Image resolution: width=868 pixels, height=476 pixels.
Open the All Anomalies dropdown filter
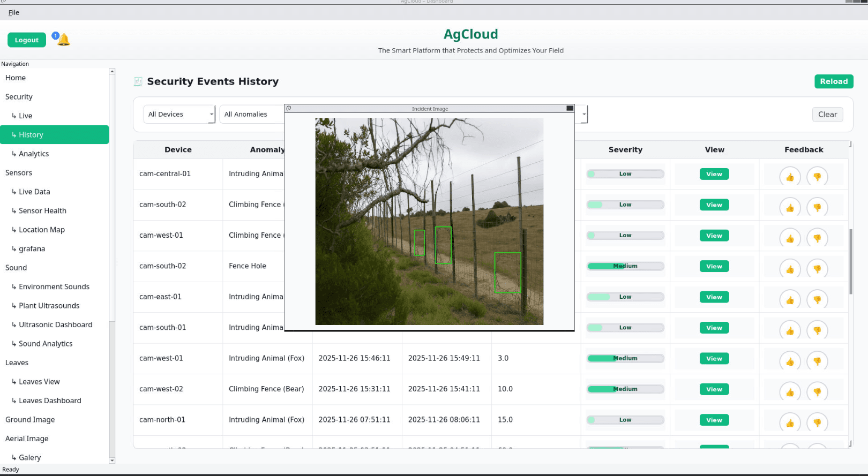click(252, 114)
